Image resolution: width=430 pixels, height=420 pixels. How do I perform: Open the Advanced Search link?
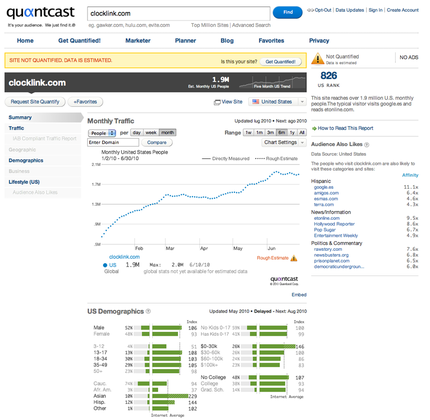tap(251, 25)
